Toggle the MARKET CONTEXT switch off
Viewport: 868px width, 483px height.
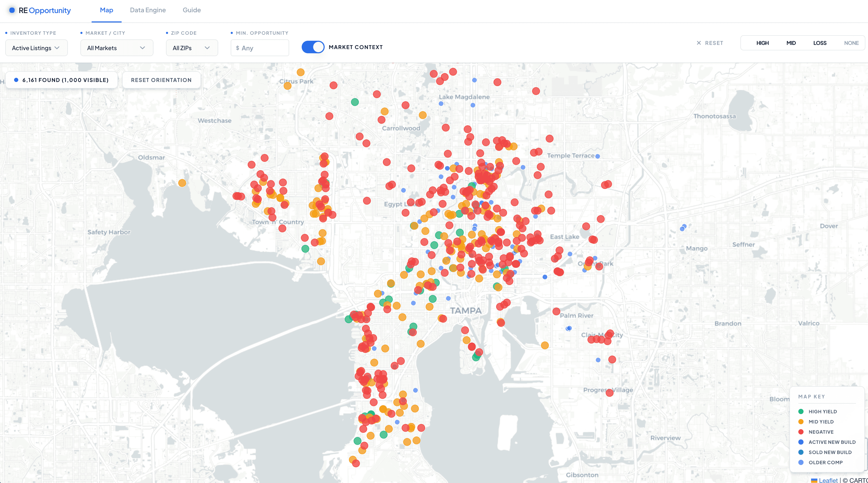313,47
